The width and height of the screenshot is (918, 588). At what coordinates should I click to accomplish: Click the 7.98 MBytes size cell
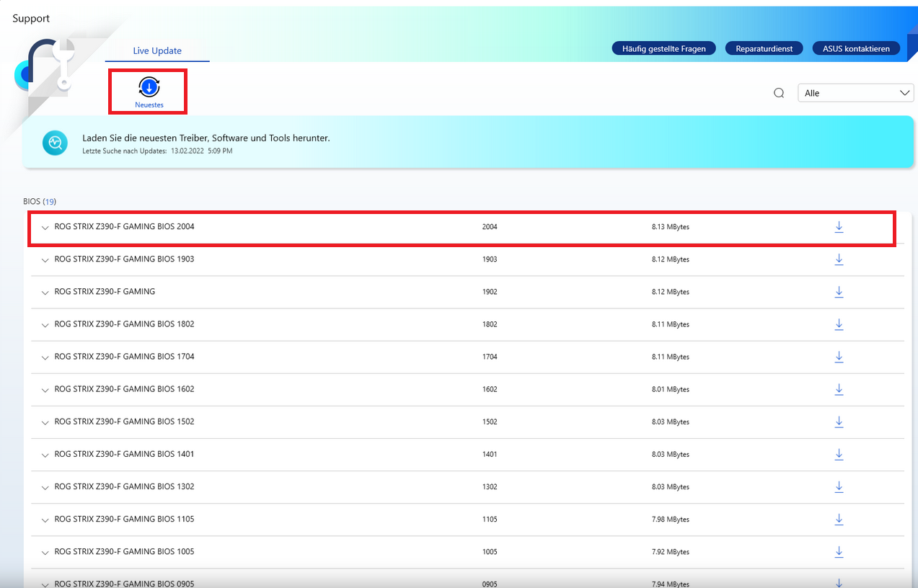pyautogui.click(x=670, y=520)
